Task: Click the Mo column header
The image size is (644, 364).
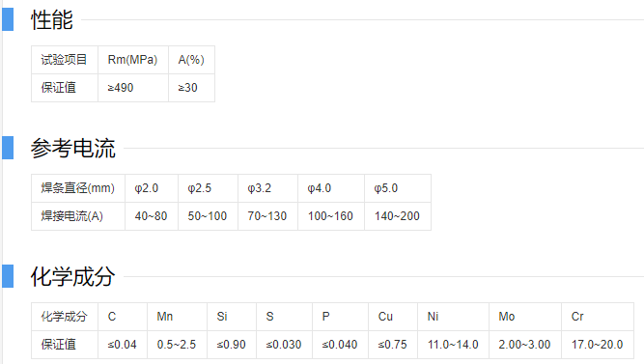Action: click(x=525, y=317)
